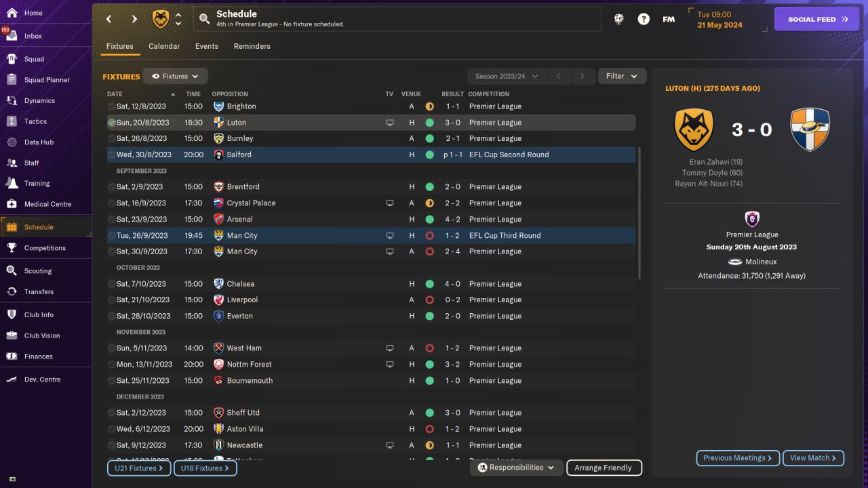Click the Arrange Friendly button
Screen dimensions: 868x488
[603, 468]
